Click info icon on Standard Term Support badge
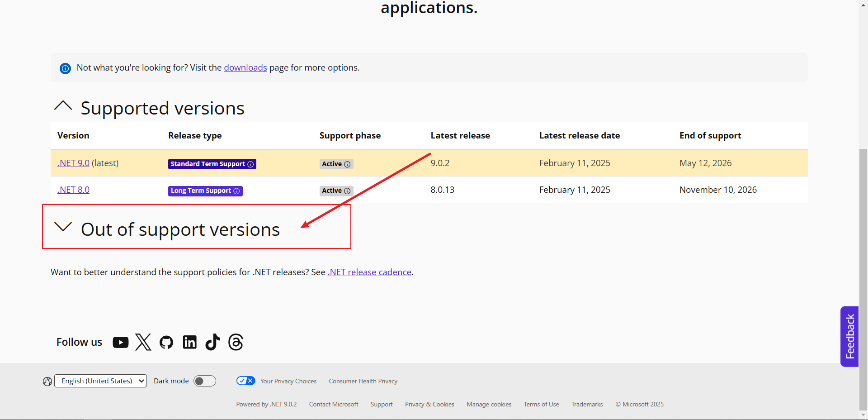 click(250, 164)
